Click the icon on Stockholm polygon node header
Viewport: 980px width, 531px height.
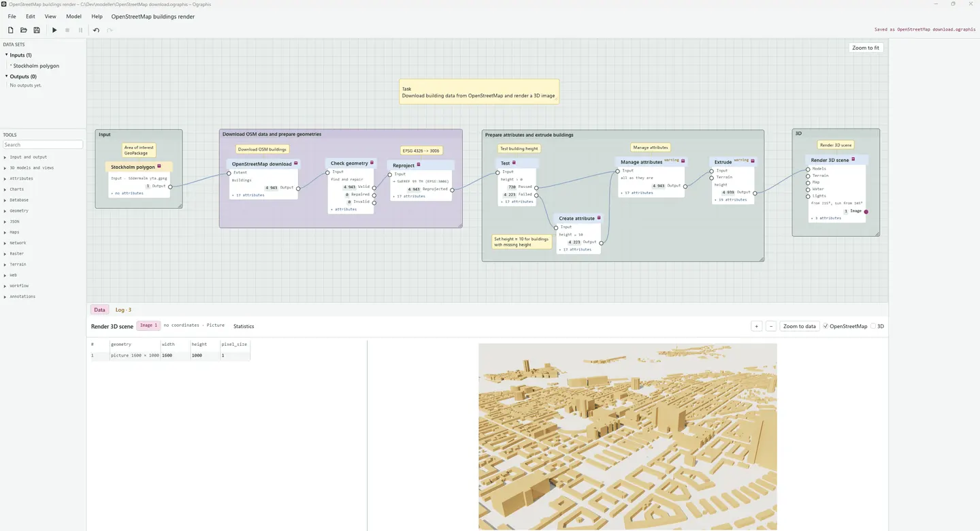[x=159, y=166]
